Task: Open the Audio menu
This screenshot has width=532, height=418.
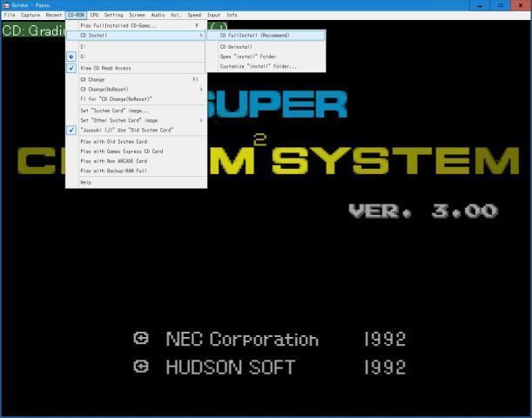Action: (x=158, y=15)
